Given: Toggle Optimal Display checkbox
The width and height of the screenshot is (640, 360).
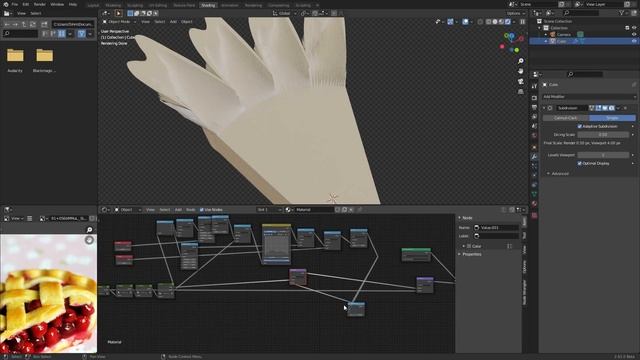Looking at the screenshot, I should (x=580, y=163).
